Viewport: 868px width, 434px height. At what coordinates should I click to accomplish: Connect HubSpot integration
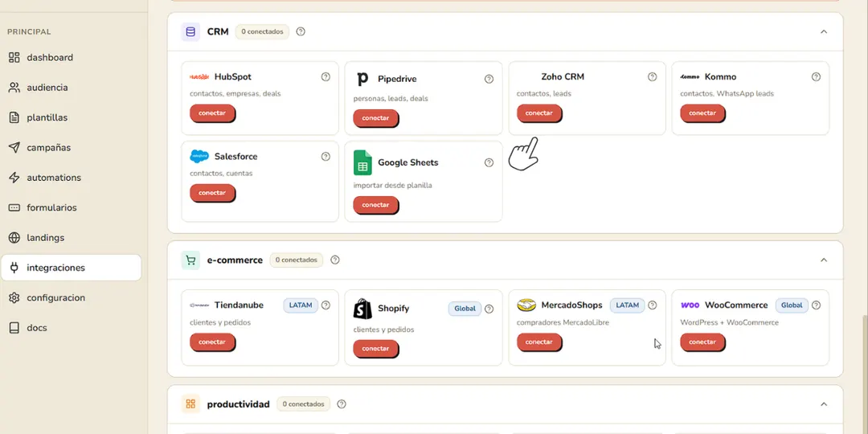tap(212, 113)
